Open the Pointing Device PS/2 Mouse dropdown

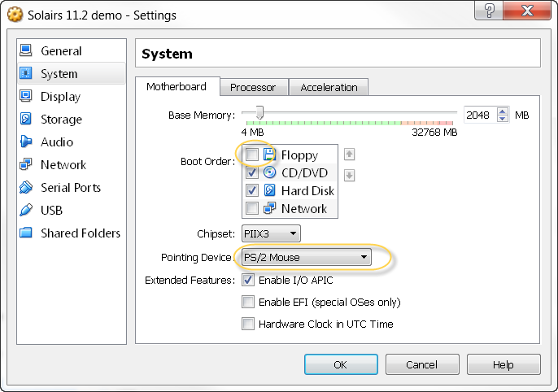point(306,257)
